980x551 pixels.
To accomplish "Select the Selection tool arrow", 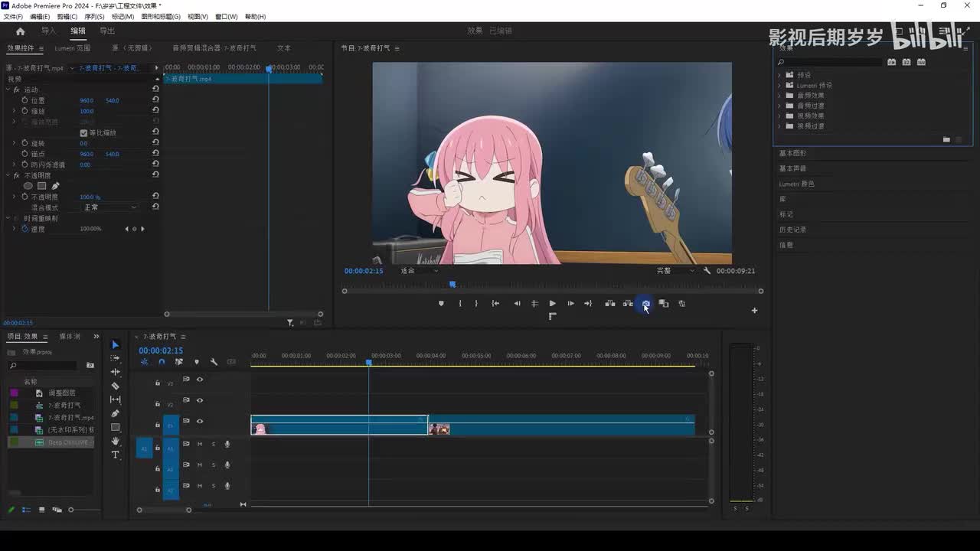I will (116, 345).
